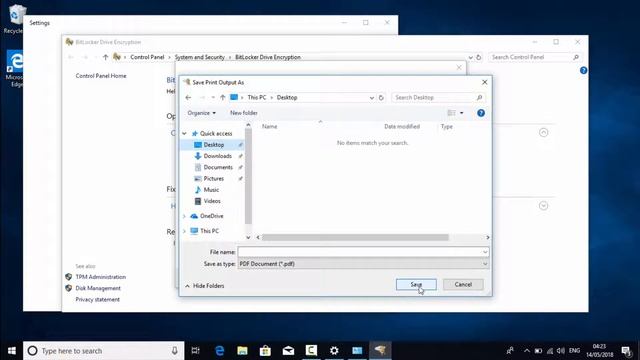The width and height of the screenshot is (640, 360).
Task: Select This PC in the navigation tree
Action: click(x=209, y=231)
